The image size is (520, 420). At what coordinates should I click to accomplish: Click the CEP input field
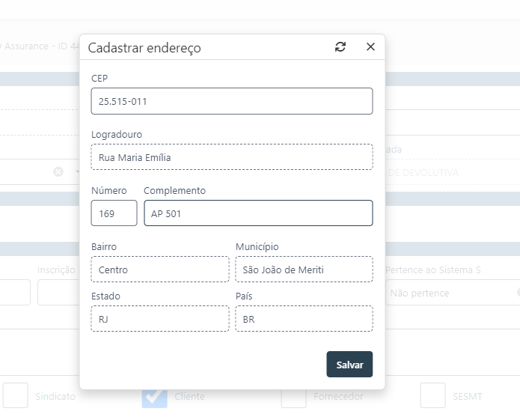pos(231,101)
